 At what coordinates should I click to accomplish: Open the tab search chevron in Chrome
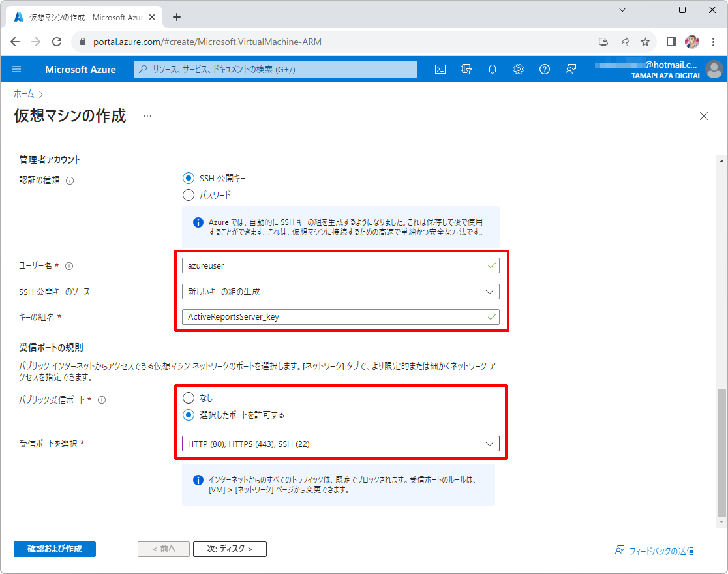point(622,10)
